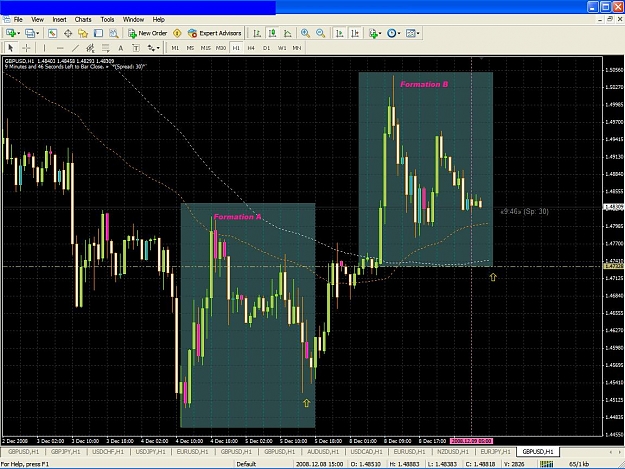
Task: Zoom out on the chart
Action: point(320,33)
